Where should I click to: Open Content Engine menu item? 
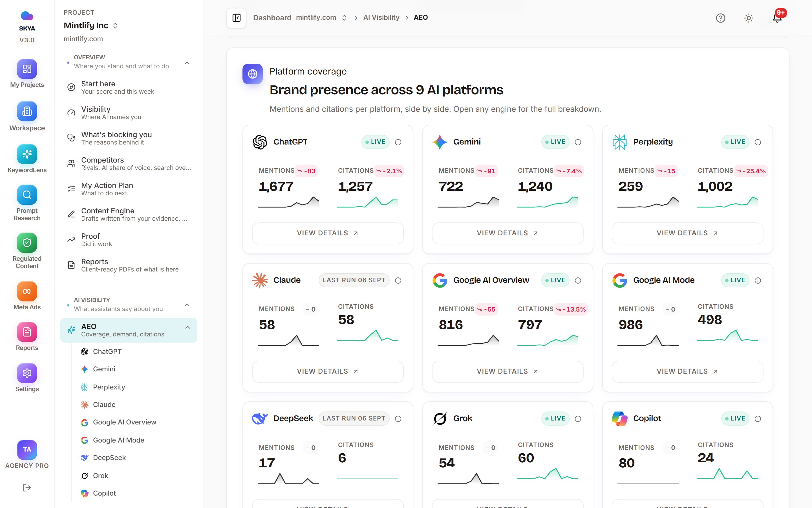click(129, 214)
